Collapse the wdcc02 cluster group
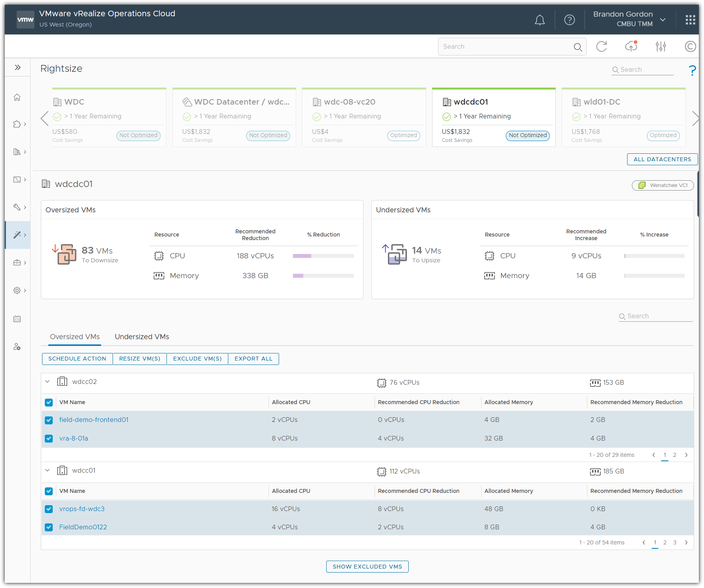Viewport: 704px width, 588px height. coord(48,382)
